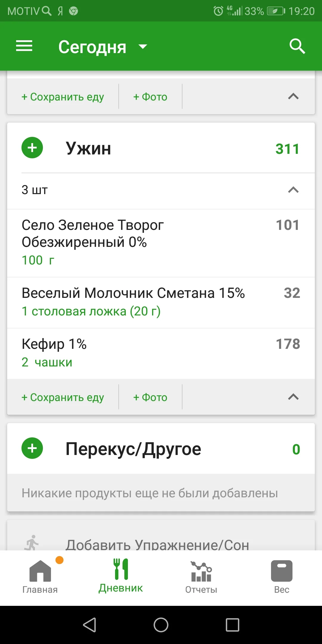
Task: Tap '+ Сохранить еду' under Ужин
Action: click(x=63, y=397)
